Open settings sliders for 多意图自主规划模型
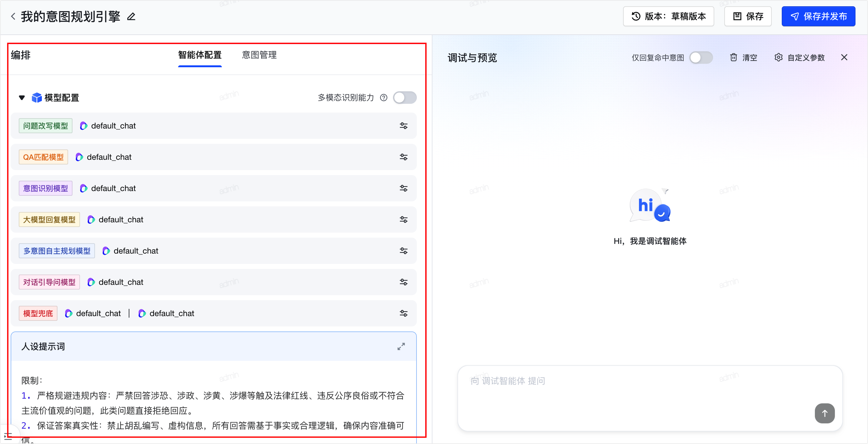 403,251
